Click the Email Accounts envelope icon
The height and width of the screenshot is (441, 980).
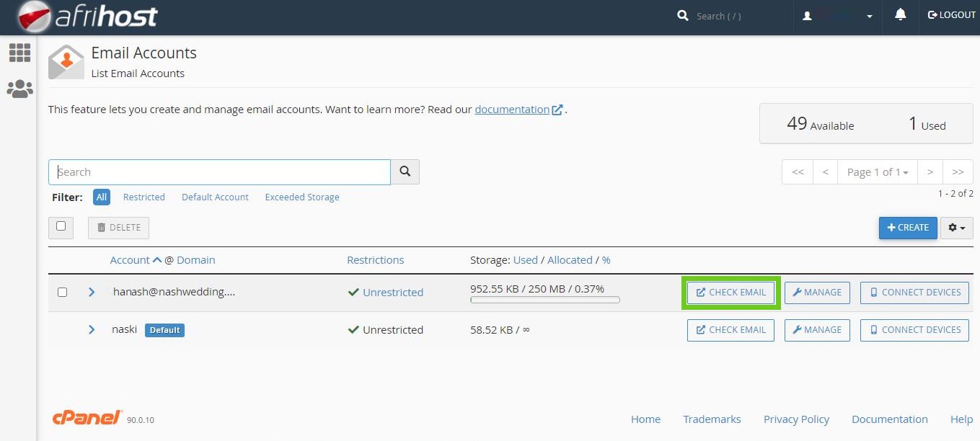coord(66,62)
